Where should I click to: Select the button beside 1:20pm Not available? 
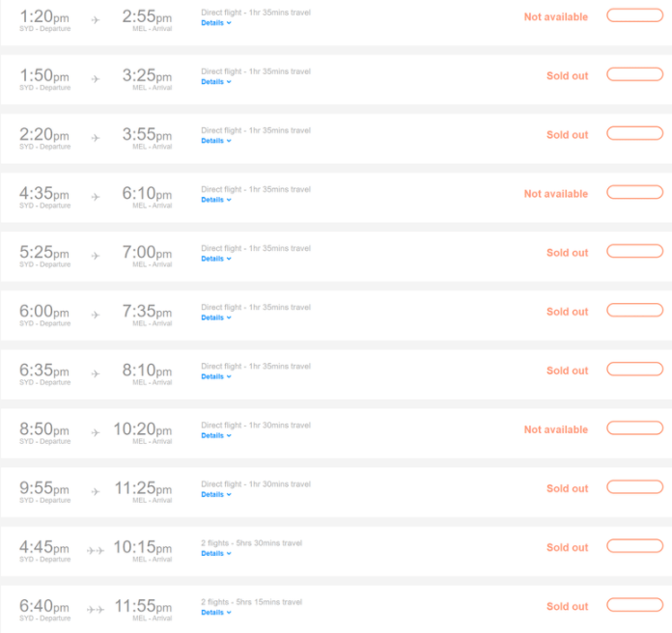click(x=634, y=15)
